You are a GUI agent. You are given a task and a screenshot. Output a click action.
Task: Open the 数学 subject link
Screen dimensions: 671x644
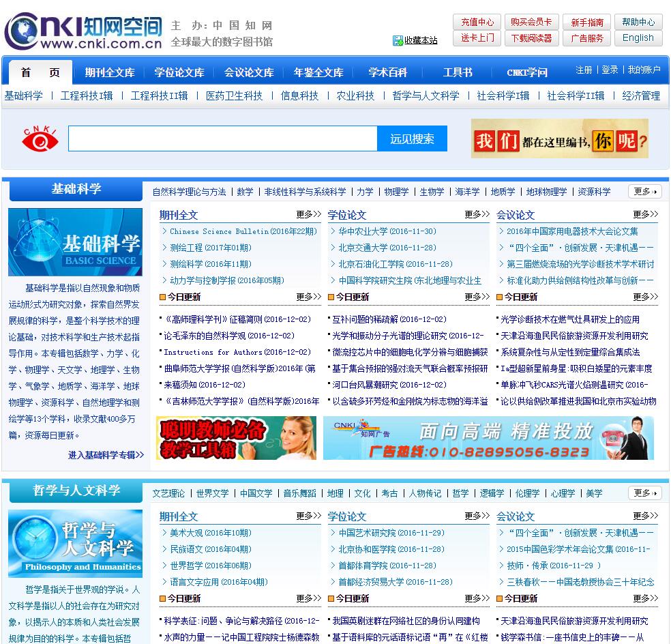tap(245, 192)
